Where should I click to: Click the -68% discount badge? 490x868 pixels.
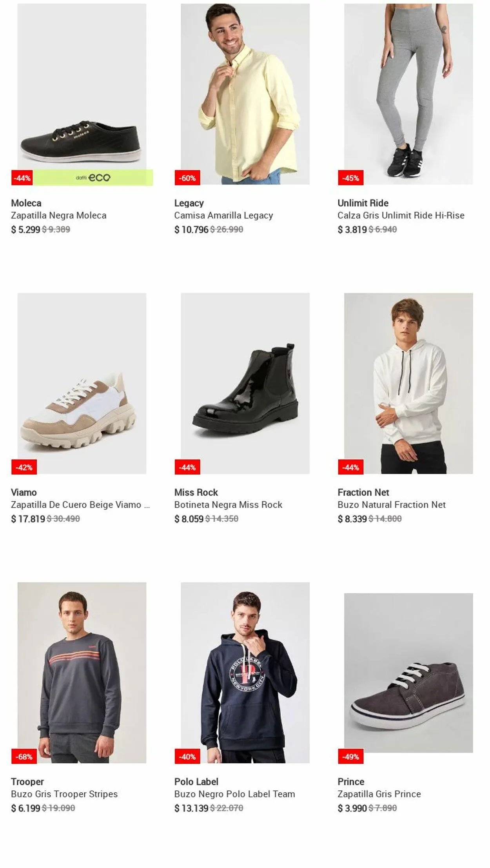click(x=24, y=757)
